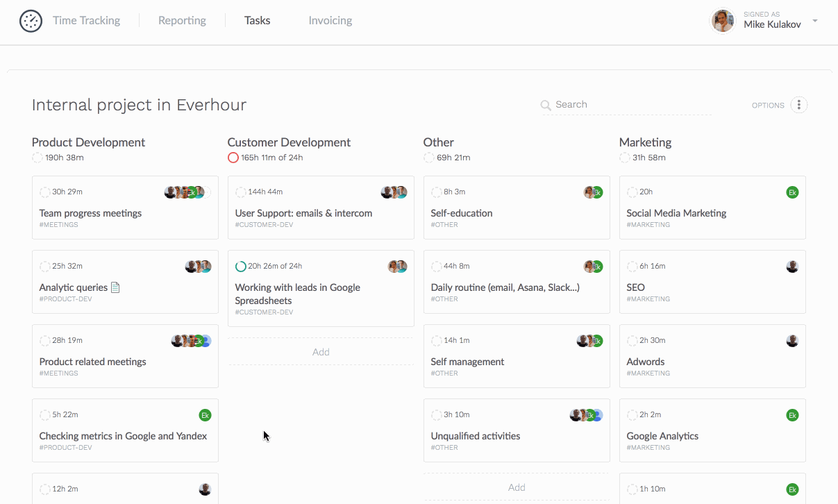Click Mike Kulakov's profile avatar
The height and width of the screenshot is (504, 838).
tap(723, 21)
